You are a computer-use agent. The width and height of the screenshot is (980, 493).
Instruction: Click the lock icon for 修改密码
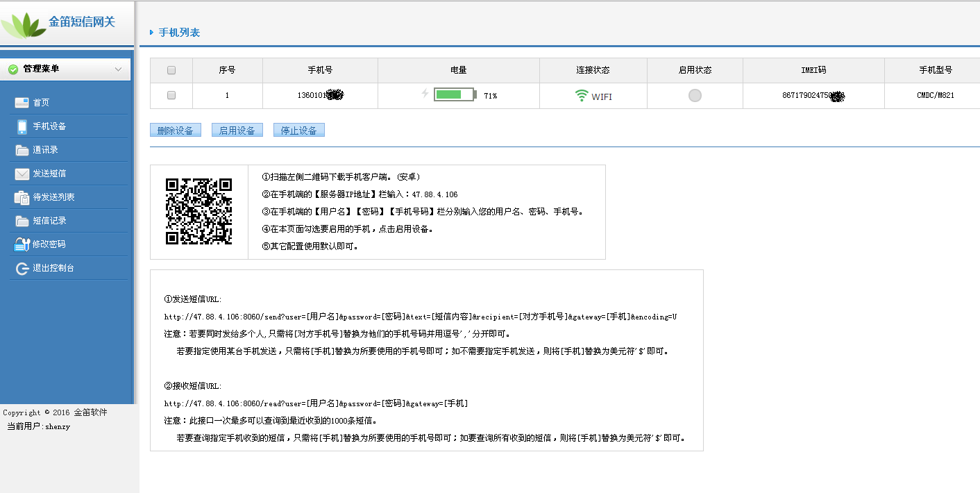(22, 244)
